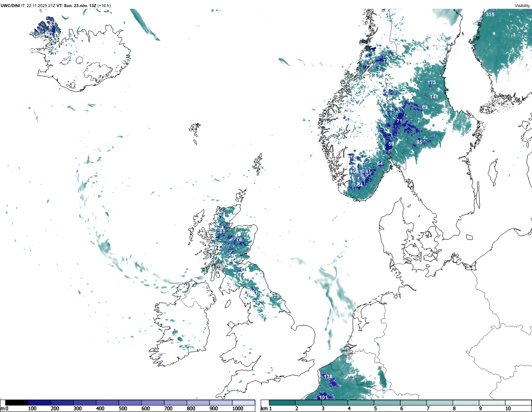Viewport: 532px width, 412px height.
Task: Choose the palest lavender 1000 m swatch
Action: (x=243, y=402)
